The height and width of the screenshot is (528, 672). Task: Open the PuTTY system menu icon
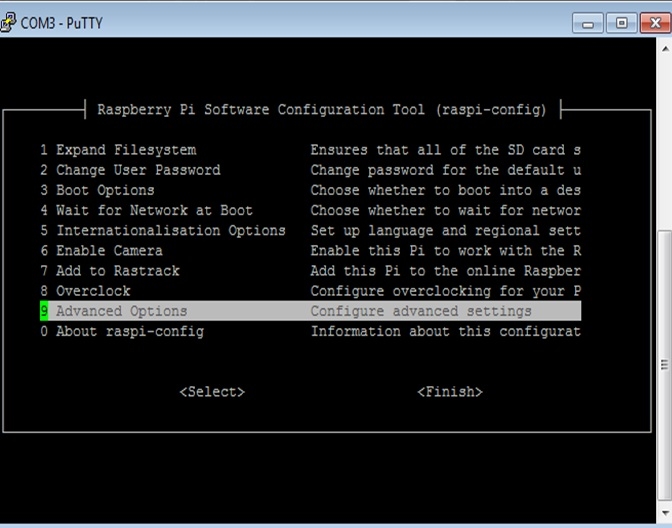(8, 22)
